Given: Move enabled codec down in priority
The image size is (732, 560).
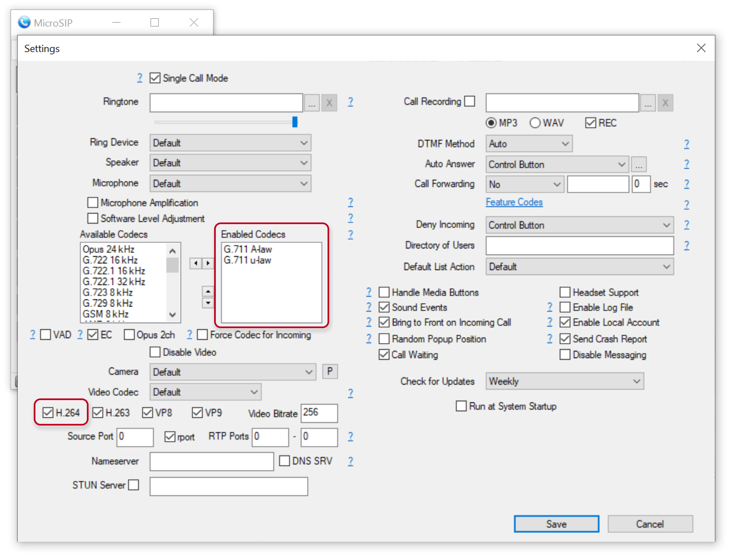Looking at the screenshot, I should coord(208,303).
